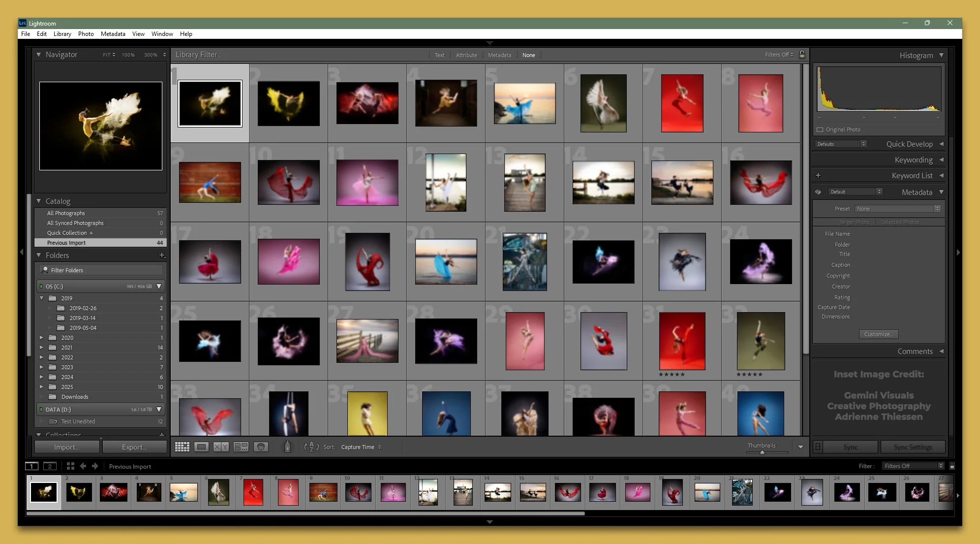Image resolution: width=980 pixels, height=544 pixels.
Task: Click the Export button
Action: pos(134,447)
